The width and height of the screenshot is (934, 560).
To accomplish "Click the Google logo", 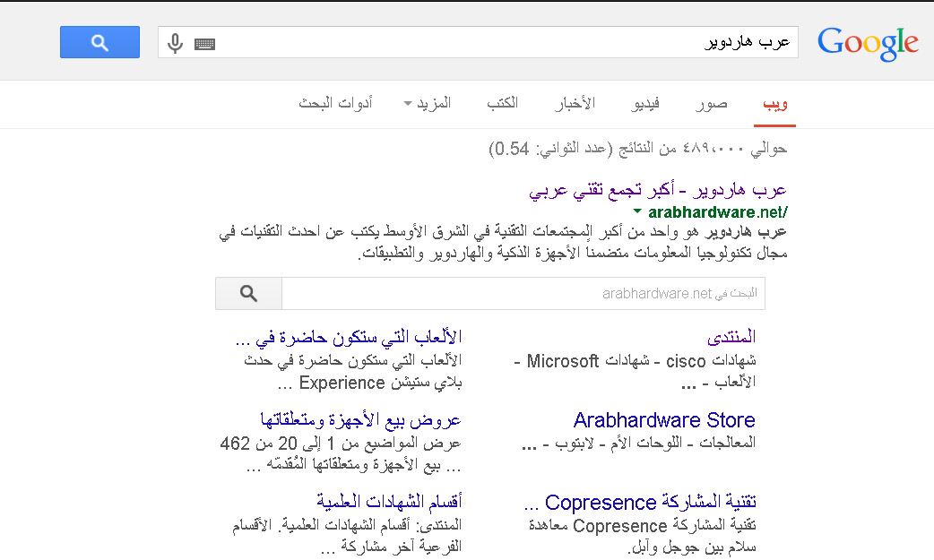I will tap(868, 43).
